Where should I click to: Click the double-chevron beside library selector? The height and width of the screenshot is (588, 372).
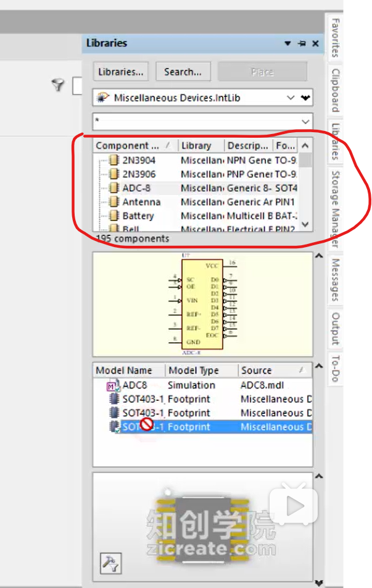(x=306, y=98)
